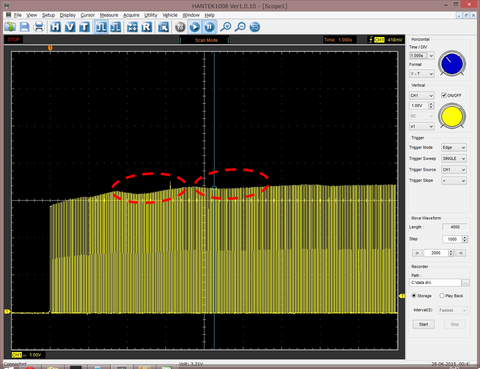480x369 pixels.
Task: Click the Recorder Start button
Action: 424,324
